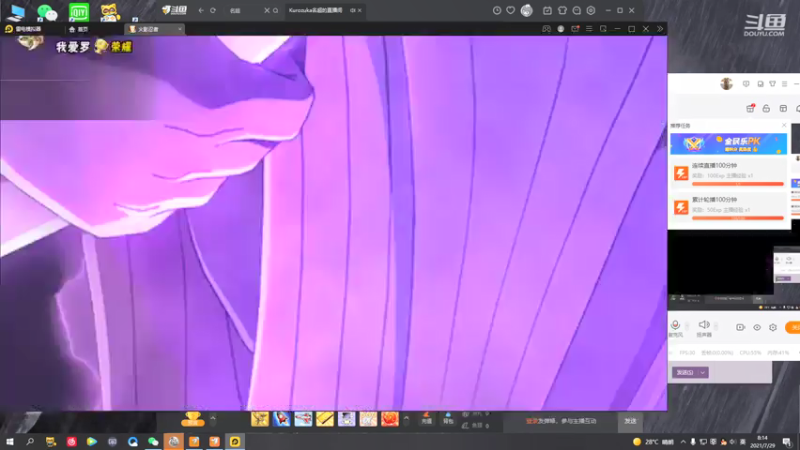Open Douyu calendar check-in icon
This screenshot has width=800, height=450.
pyautogui.click(x=547, y=10)
